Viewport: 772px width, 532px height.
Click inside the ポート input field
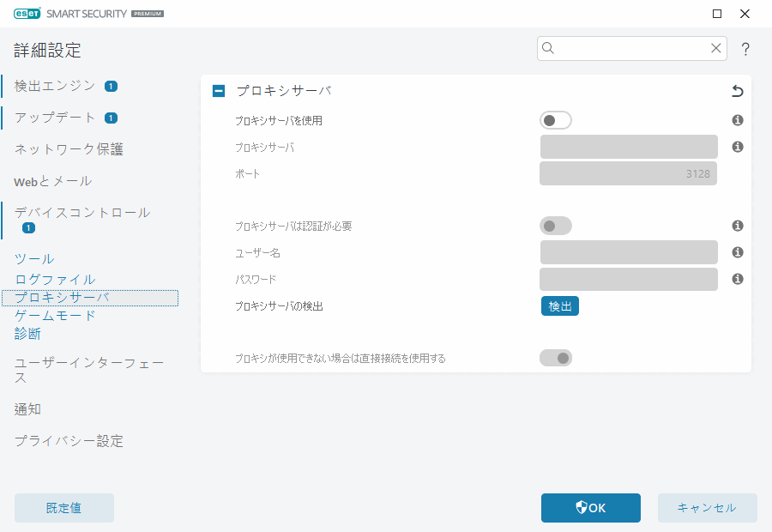tap(628, 173)
